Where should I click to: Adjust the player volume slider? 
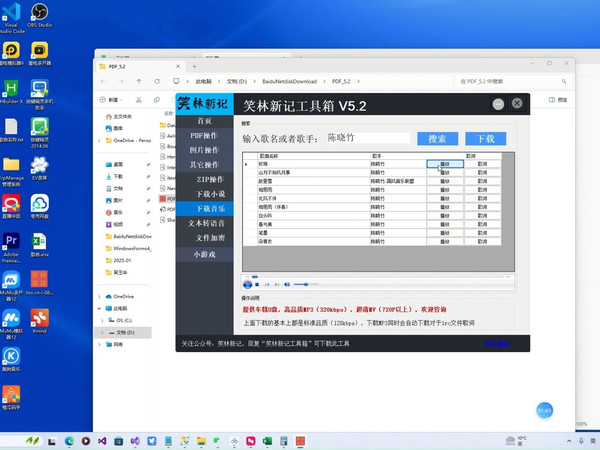point(306,284)
